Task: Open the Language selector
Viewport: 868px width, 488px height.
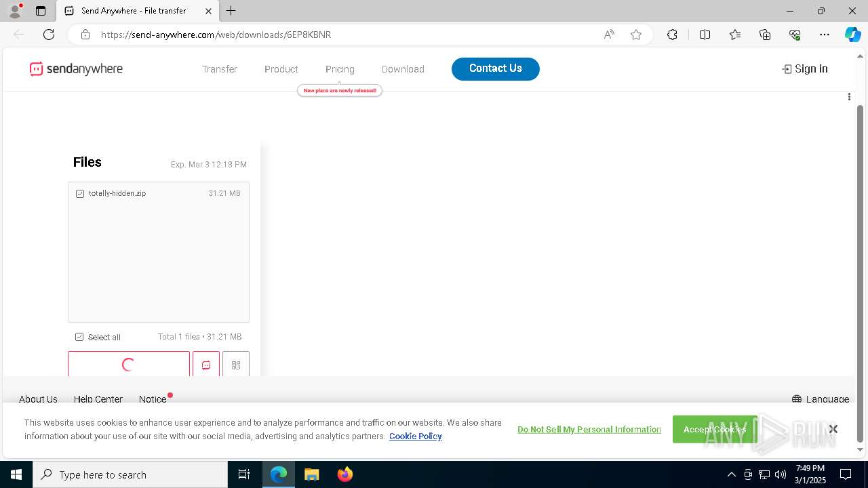Action: click(x=821, y=399)
